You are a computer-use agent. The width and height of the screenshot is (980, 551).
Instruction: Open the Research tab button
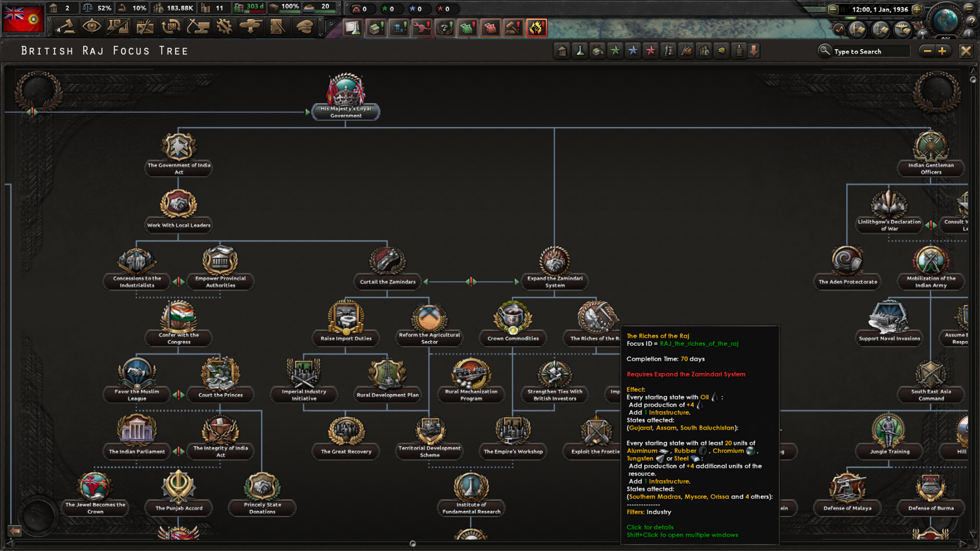point(118,27)
